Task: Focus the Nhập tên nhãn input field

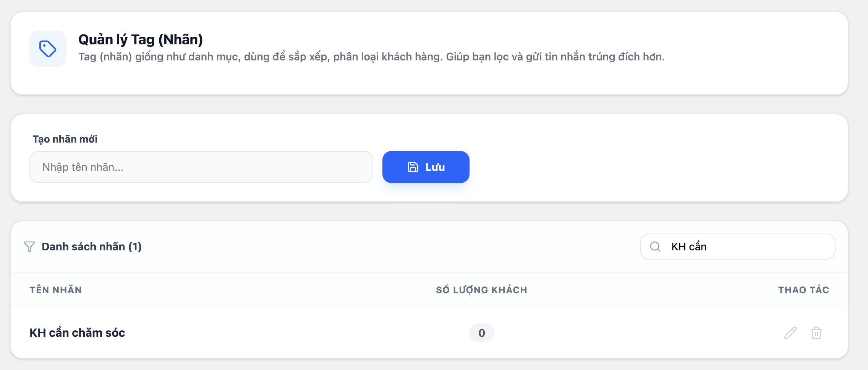Action: (x=201, y=167)
